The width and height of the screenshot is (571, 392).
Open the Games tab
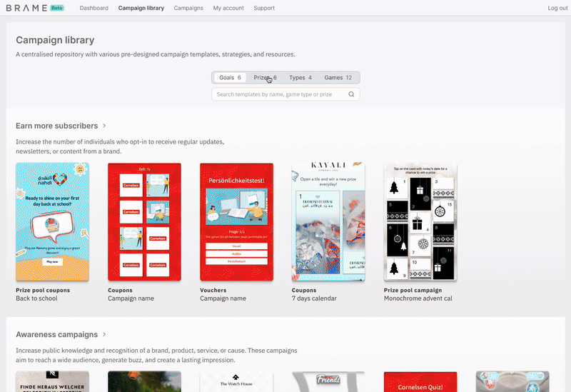tap(338, 78)
